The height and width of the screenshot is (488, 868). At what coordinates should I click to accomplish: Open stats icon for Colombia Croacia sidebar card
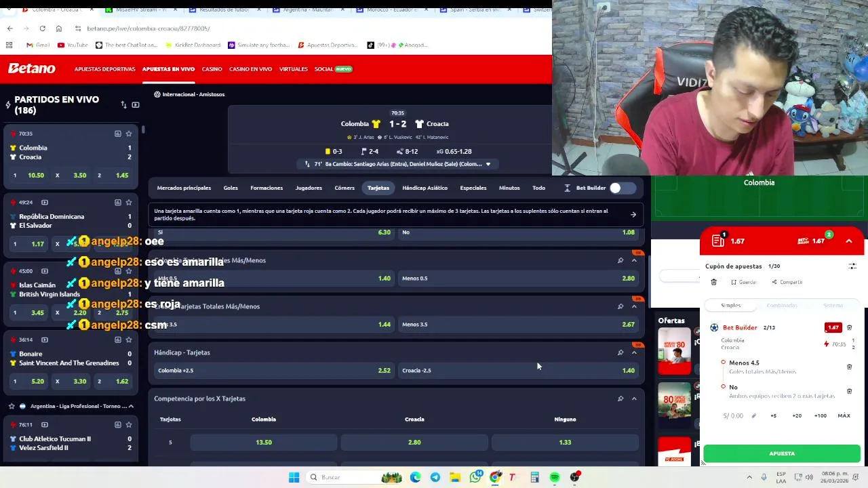coord(117,134)
